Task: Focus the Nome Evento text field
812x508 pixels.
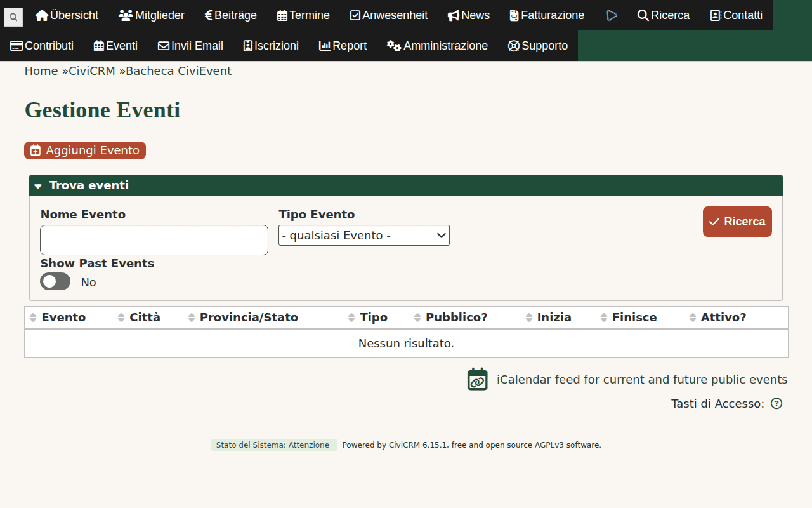Action: (x=154, y=240)
